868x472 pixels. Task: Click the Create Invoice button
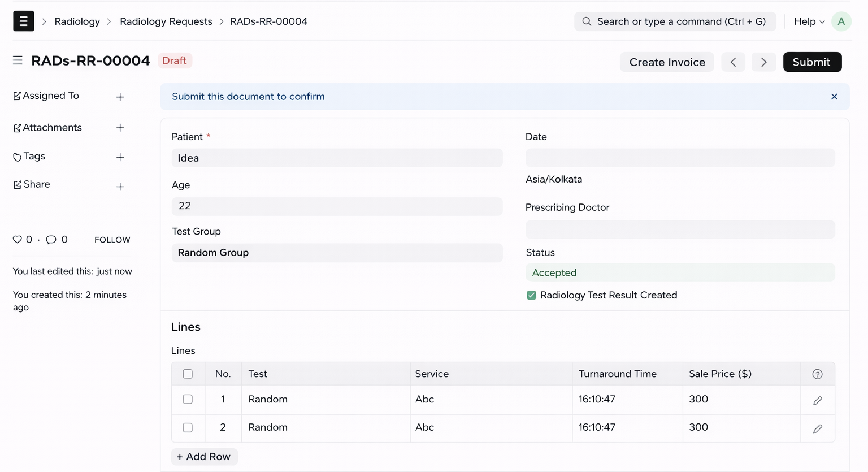click(x=667, y=62)
